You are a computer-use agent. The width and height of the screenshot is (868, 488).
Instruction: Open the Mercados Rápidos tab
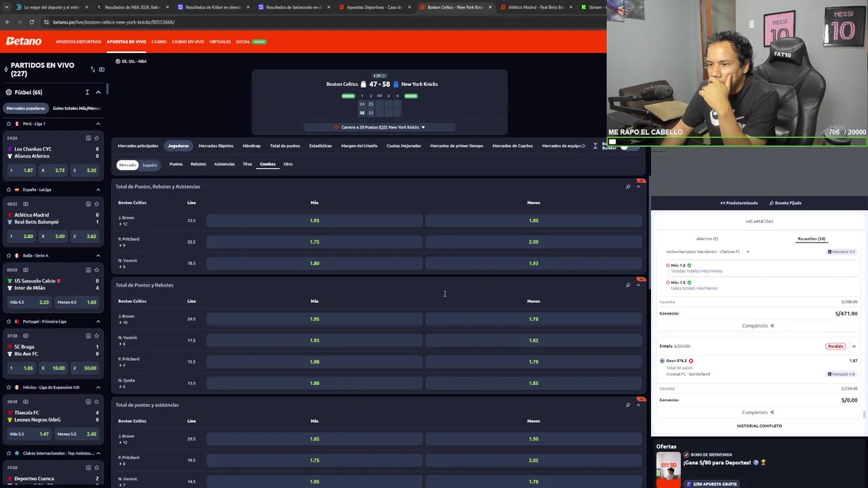[x=216, y=146]
